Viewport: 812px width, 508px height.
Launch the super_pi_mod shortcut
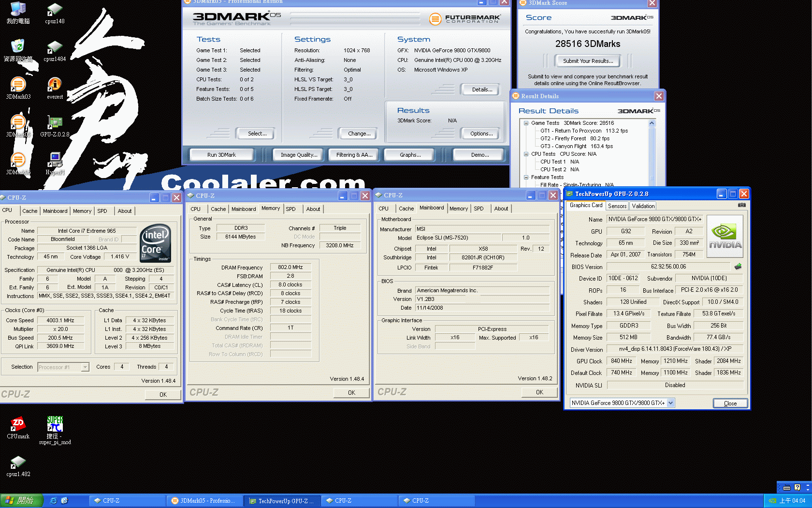pyautogui.click(x=55, y=425)
